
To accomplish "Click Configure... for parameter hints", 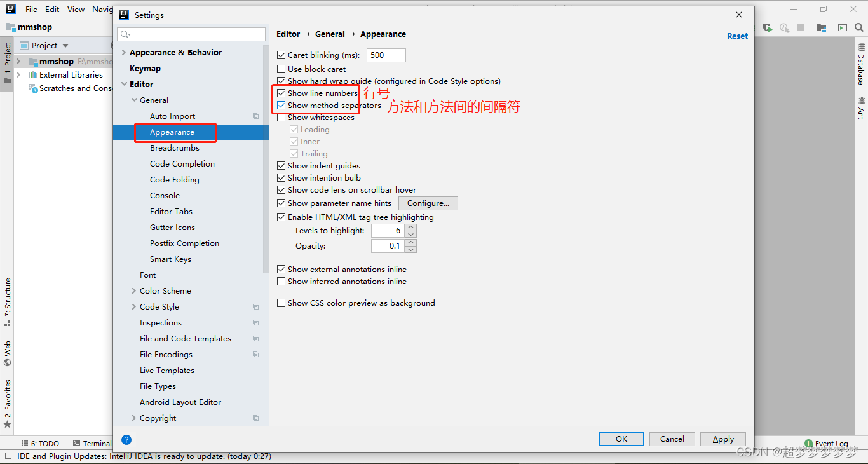I will click(428, 203).
